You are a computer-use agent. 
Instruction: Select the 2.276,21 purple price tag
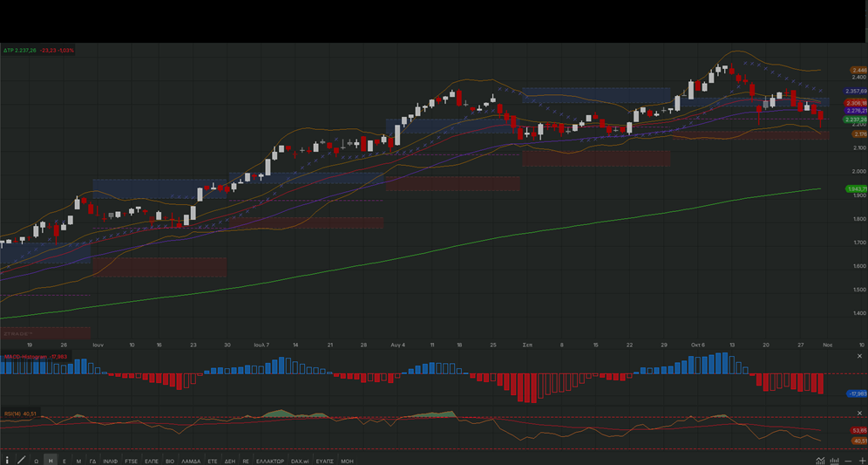coord(856,111)
